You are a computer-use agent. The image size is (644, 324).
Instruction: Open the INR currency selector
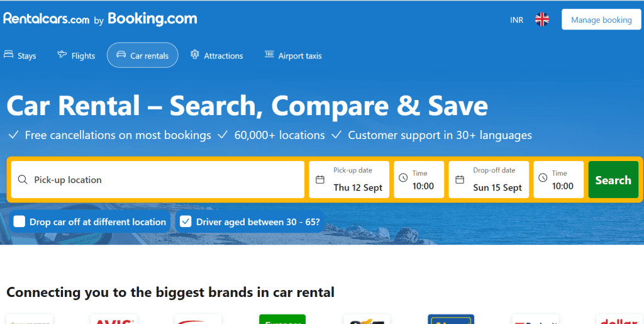[517, 20]
